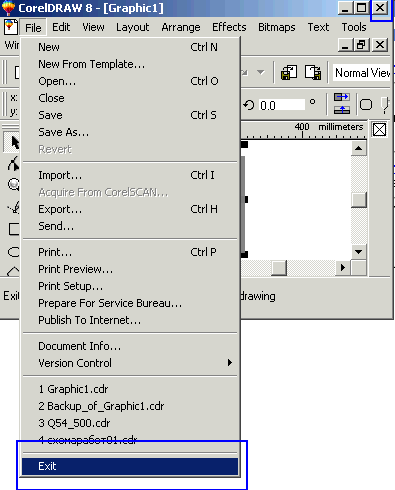
Task: Select the Shape tool in toolbox
Action: [13, 164]
